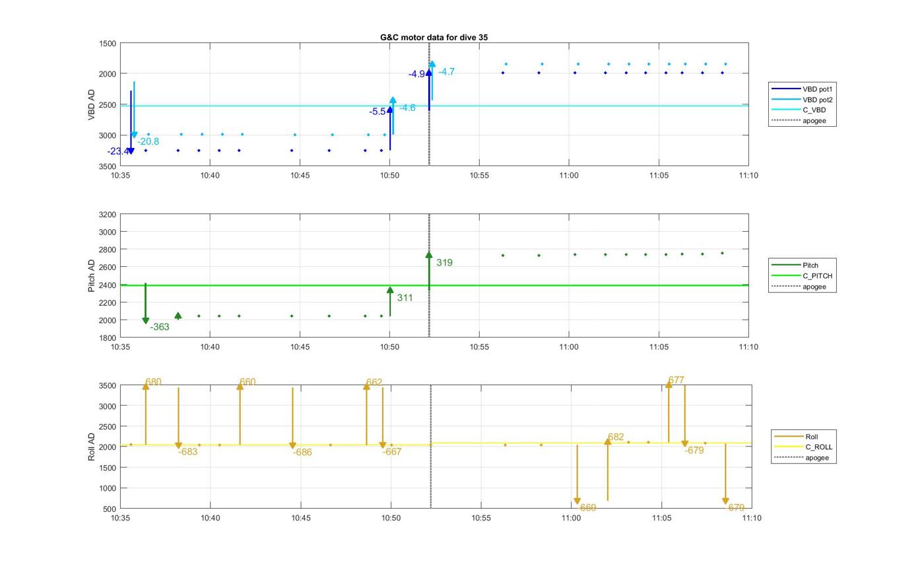
Task: Click the '11:00' tick on Pitch plot x-axis
Action: (569, 347)
